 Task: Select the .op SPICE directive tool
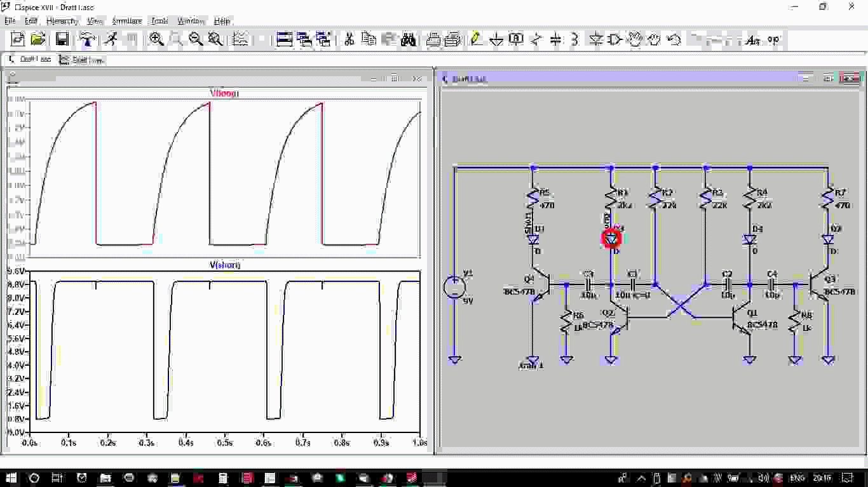(773, 39)
